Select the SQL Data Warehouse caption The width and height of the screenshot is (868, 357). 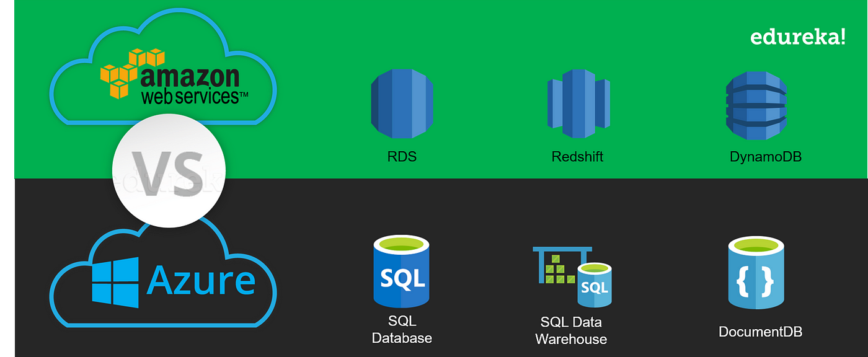[571, 331]
